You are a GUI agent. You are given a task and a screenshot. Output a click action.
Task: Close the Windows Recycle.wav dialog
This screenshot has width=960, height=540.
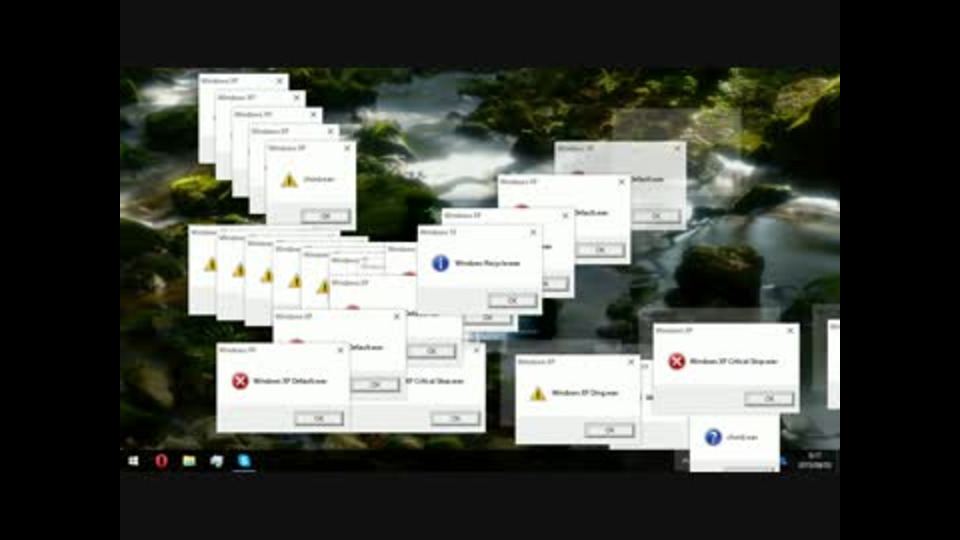point(533,233)
